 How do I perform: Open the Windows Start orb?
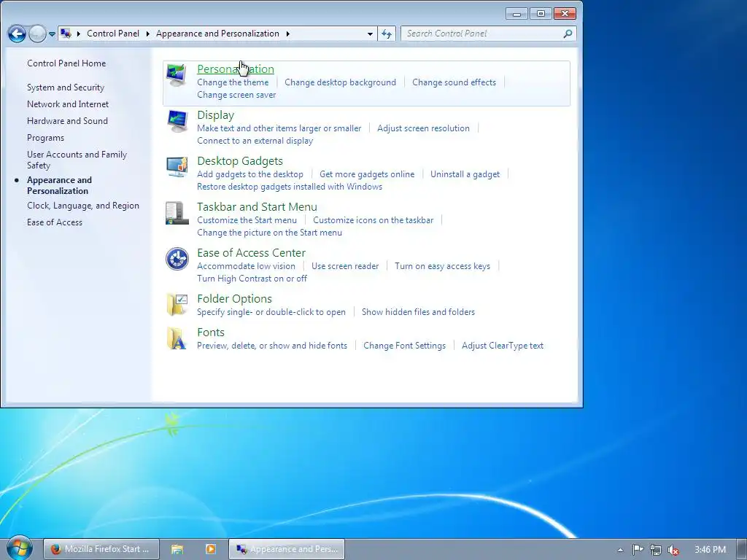coord(19,548)
